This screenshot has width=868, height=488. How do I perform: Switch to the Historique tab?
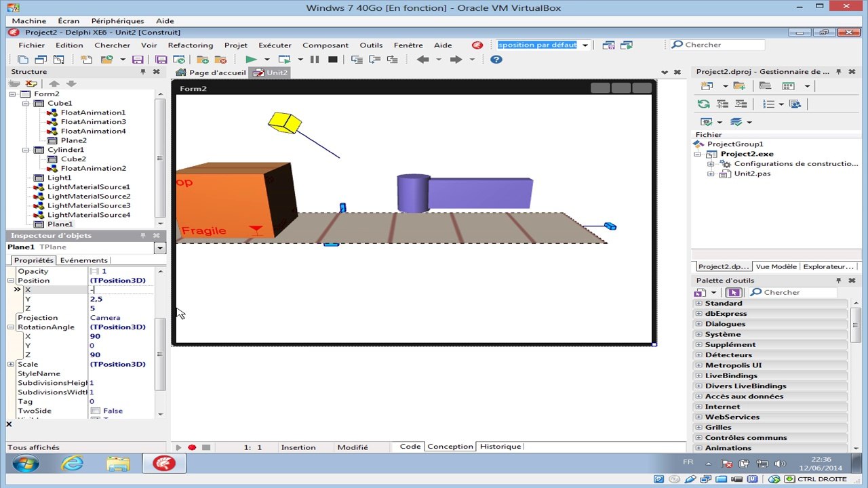click(x=500, y=447)
